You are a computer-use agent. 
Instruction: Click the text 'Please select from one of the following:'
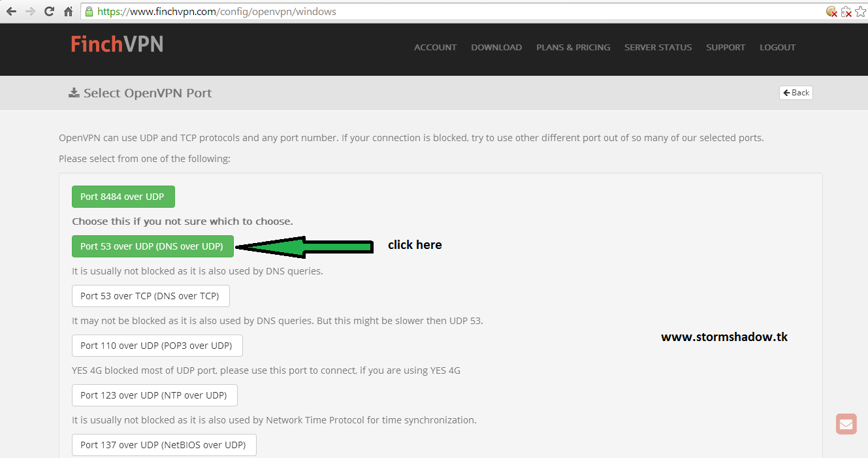tap(144, 159)
